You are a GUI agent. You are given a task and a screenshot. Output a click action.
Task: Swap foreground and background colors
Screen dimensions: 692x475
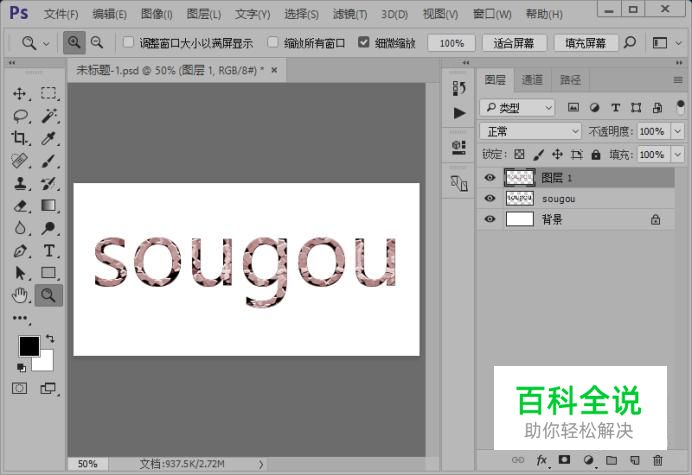pos(50,339)
